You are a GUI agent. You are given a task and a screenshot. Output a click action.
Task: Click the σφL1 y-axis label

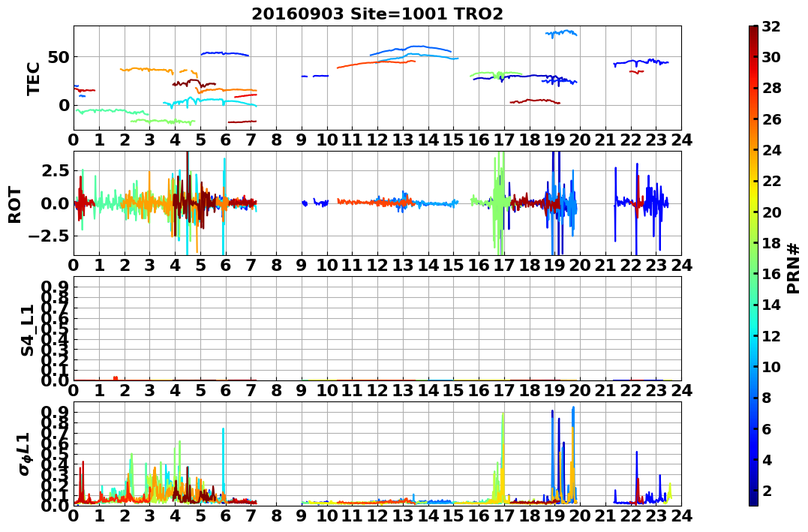24,453
